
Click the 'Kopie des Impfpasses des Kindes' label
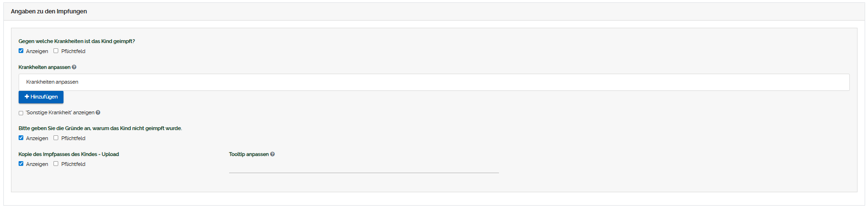click(68, 154)
